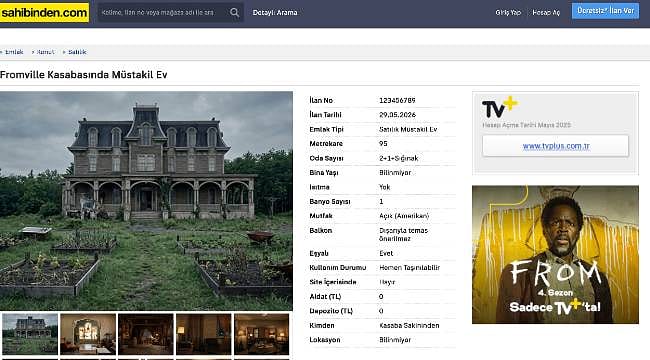Click the Balkon value about Dışarıyla temas
The height and width of the screenshot is (360, 650).
(x=403, y=234)
